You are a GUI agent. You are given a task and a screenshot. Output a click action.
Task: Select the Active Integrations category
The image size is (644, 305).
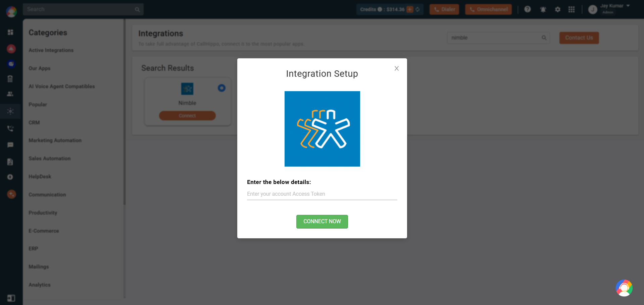pos(51,50)
